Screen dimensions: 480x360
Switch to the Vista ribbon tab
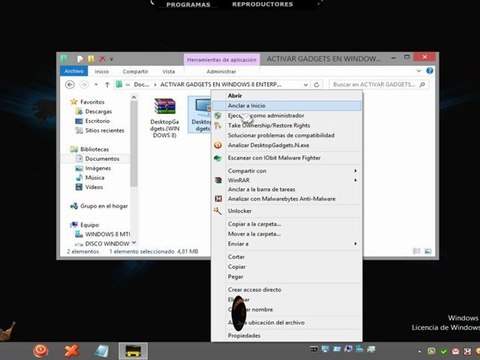168,71
